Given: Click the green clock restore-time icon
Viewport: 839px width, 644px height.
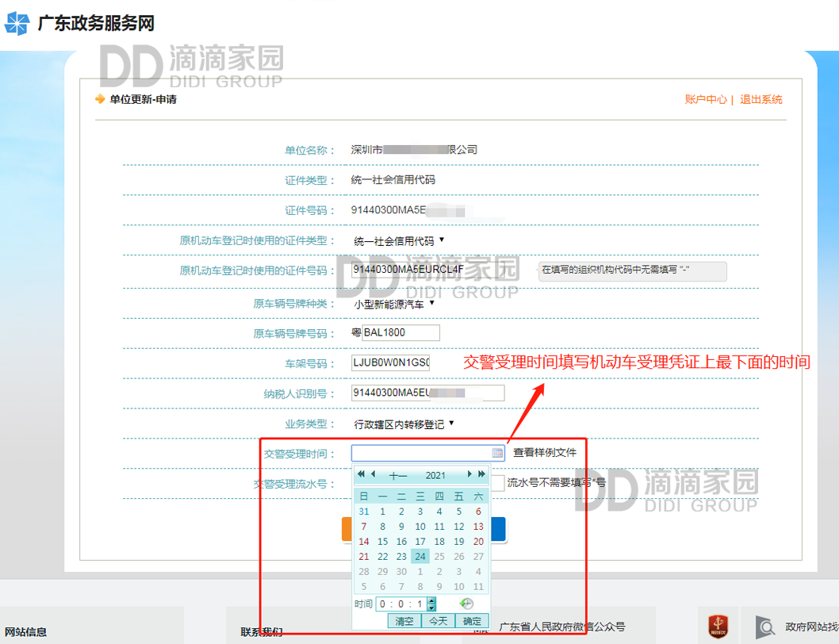Looking at the screenshot, I should (466, 604).
